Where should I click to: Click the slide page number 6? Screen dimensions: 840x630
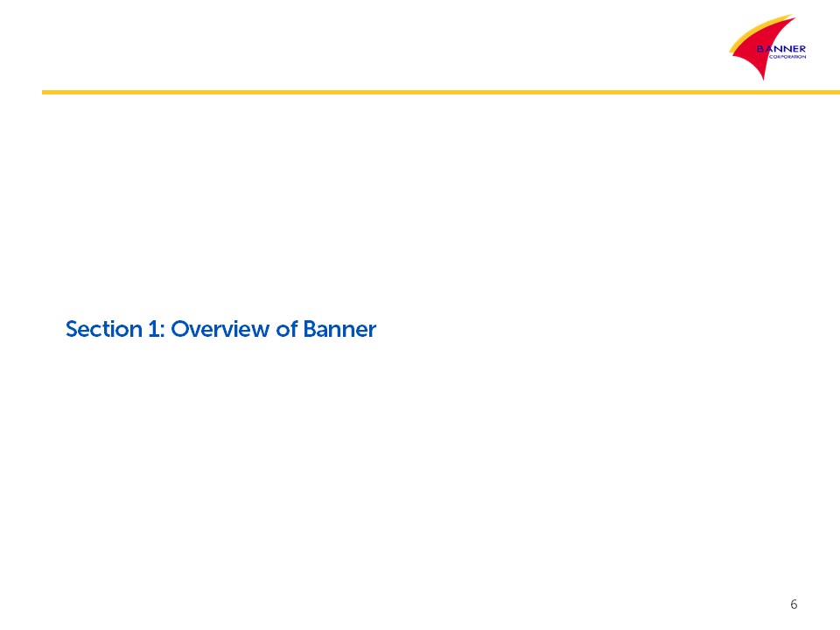click(x=794, y=605)
